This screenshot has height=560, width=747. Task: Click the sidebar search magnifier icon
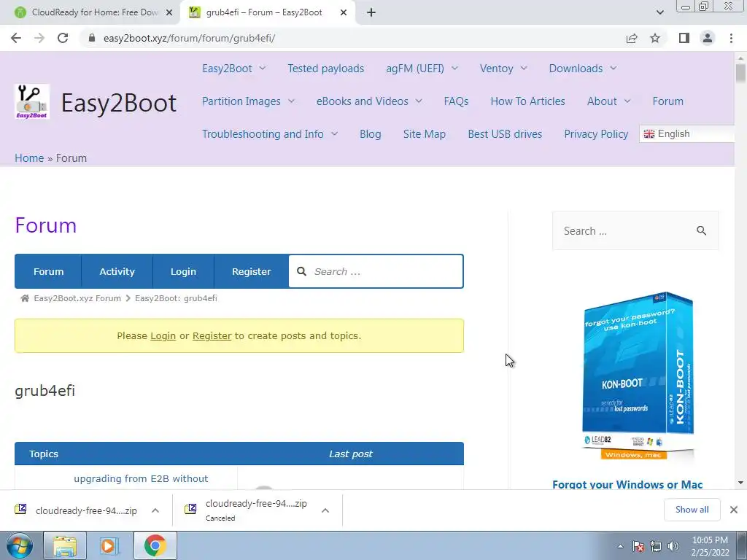(701, 230)
